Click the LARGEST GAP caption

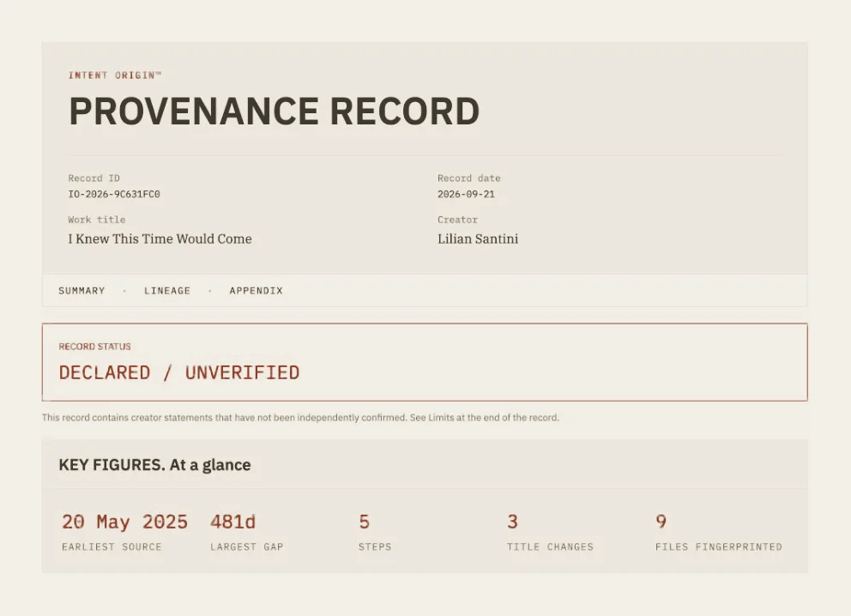click(247, 547)
